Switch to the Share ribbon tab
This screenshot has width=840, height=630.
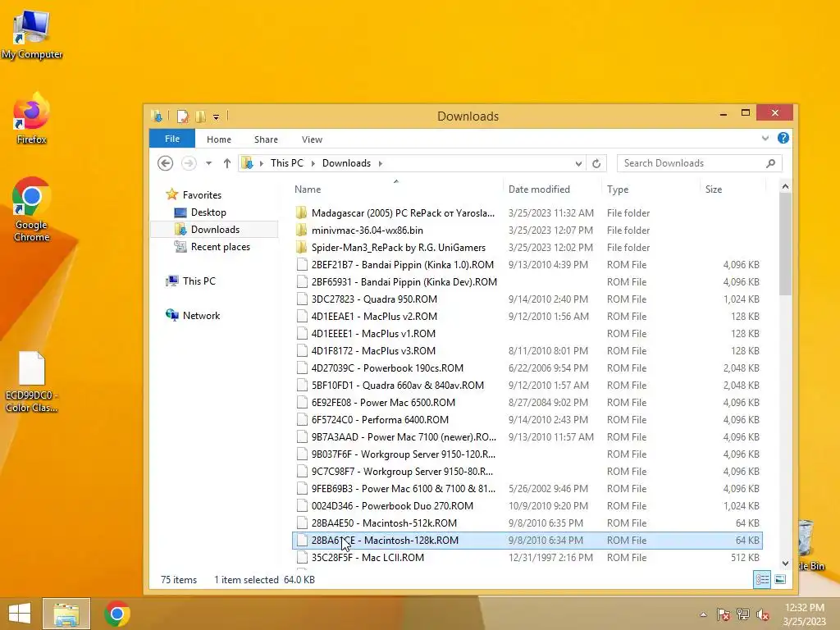267,139
